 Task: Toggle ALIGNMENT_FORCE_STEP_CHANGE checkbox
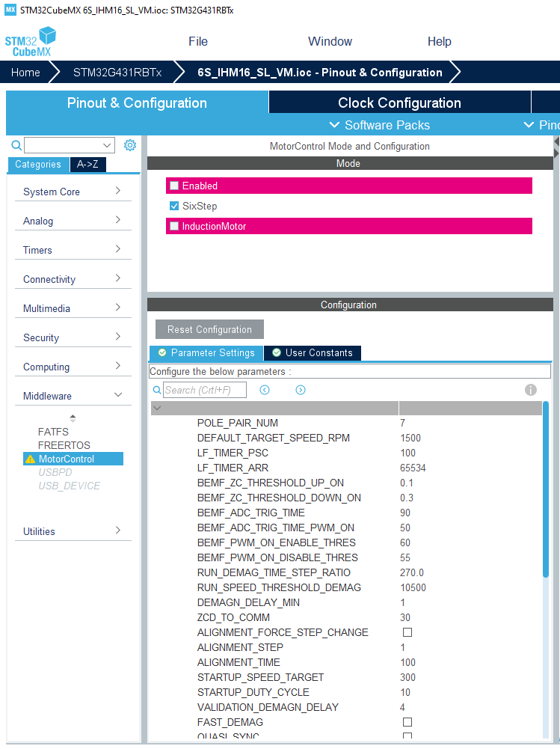tap(407, 632)
